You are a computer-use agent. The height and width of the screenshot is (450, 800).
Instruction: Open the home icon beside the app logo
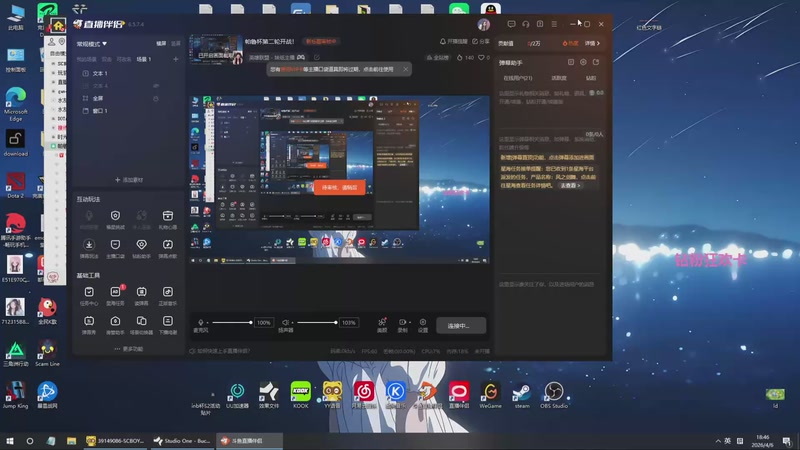58,25
